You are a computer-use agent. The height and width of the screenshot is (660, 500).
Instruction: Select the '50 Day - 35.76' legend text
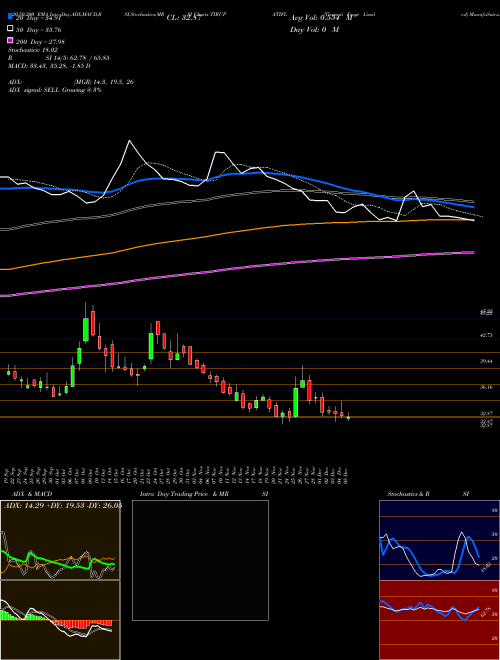[x=39, y=29]
